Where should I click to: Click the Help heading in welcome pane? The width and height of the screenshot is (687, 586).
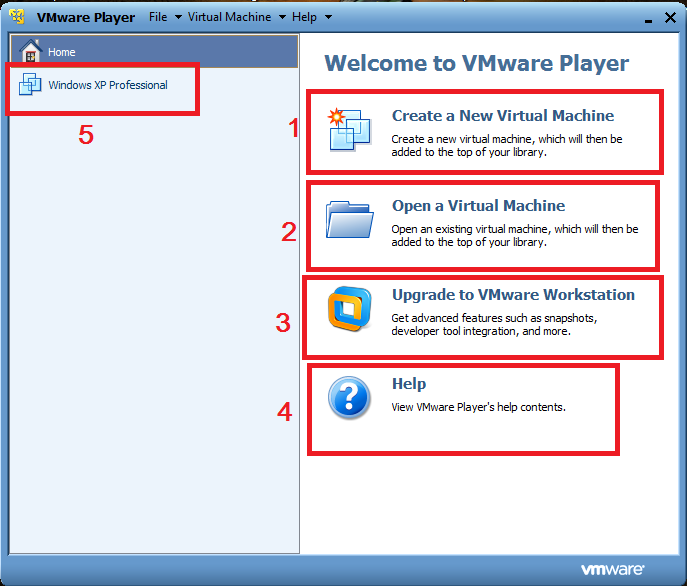click(x=409, y=384)
